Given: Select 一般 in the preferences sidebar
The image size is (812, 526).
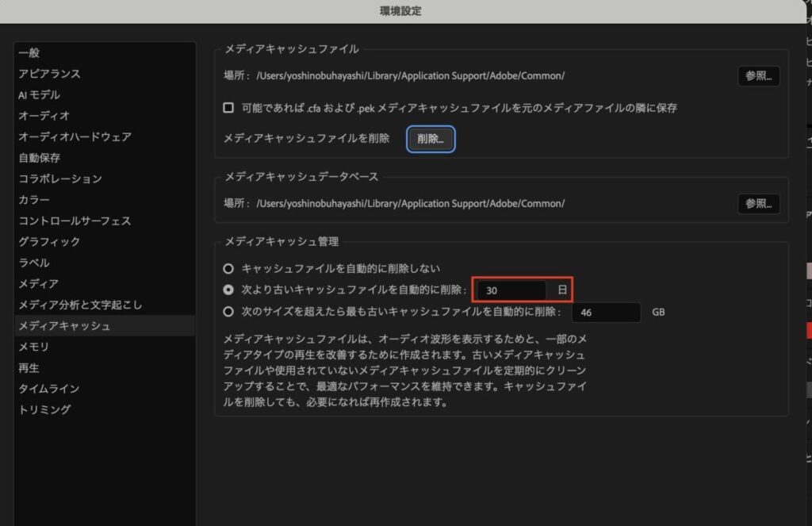Looking at the screenshot, I should tap(29, 53).
